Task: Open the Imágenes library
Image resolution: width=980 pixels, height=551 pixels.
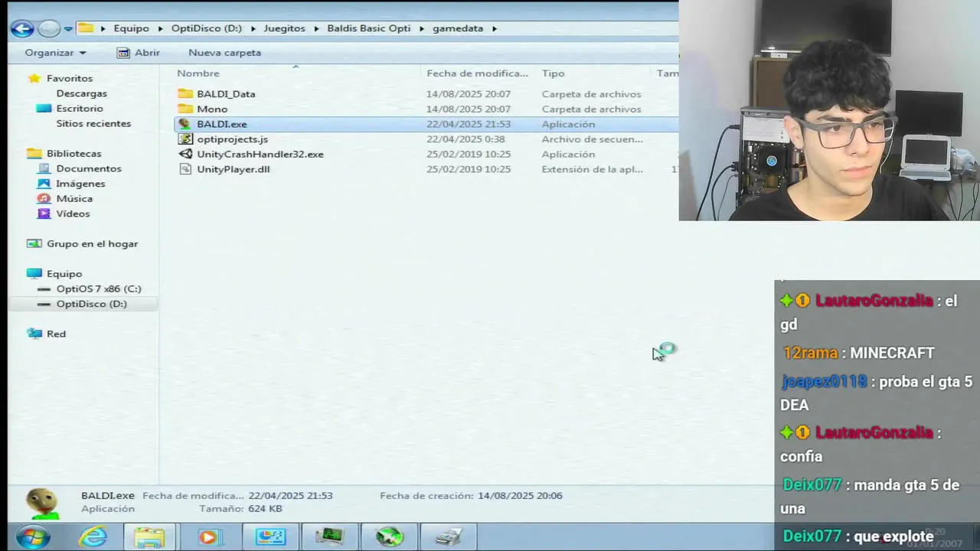Action: click(x=80, y=184)
